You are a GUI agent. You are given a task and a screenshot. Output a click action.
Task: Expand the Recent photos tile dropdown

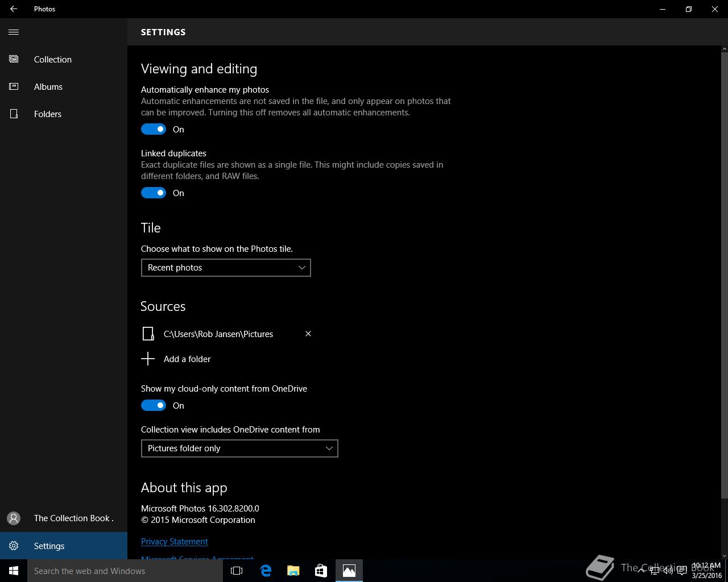coord(226,268)
